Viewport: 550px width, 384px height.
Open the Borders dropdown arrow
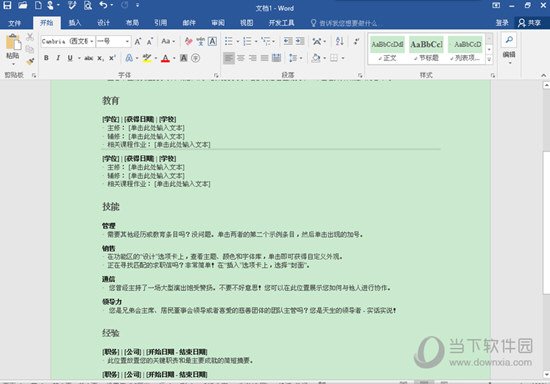(x=343, y=58)
